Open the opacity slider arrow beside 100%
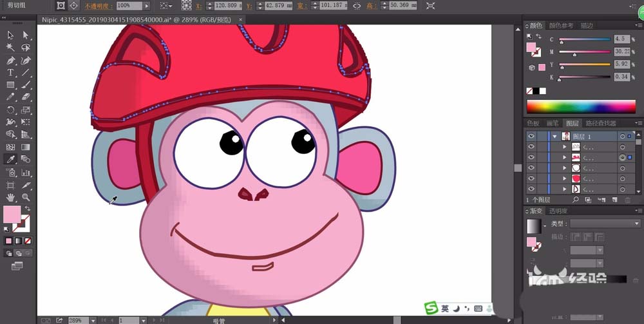This screenshot has height=324, width=644. click(146, 6)
